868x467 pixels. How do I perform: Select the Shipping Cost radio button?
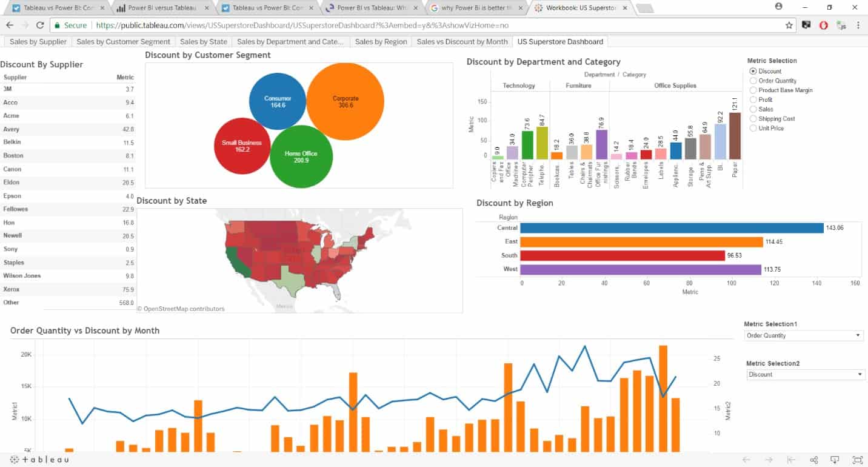point(753,119)
